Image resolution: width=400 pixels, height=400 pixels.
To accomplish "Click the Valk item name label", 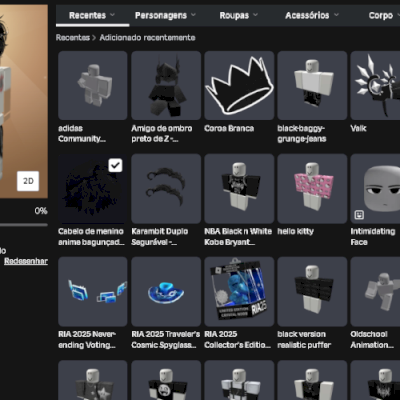I will [358, 129].
